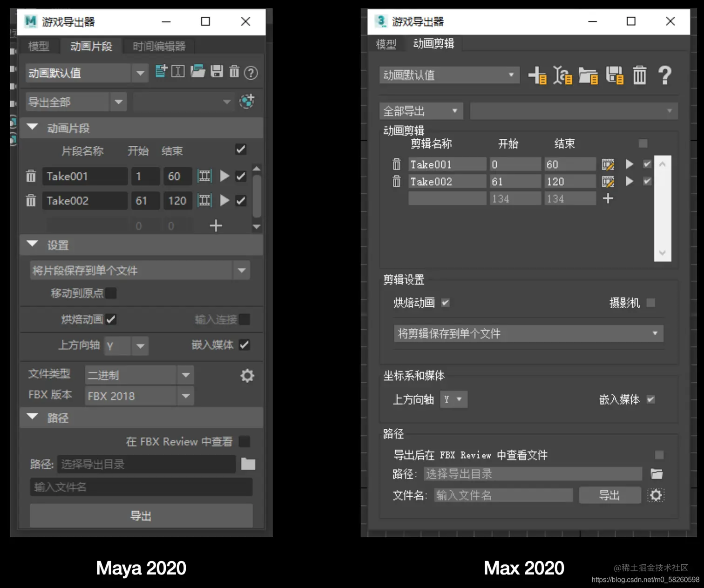Open 将剪辑保存到单个文件 dropdown in Max
704x588 pixels.
528,333
